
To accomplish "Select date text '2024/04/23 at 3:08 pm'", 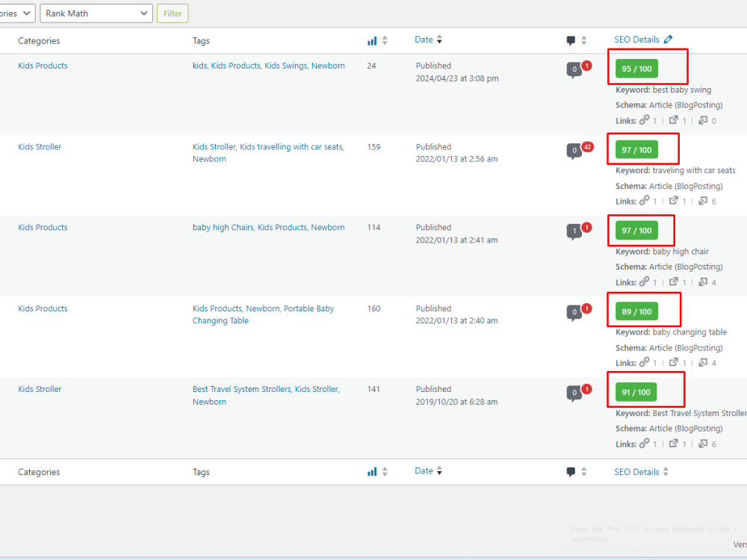I will click(x=457, y=78).
